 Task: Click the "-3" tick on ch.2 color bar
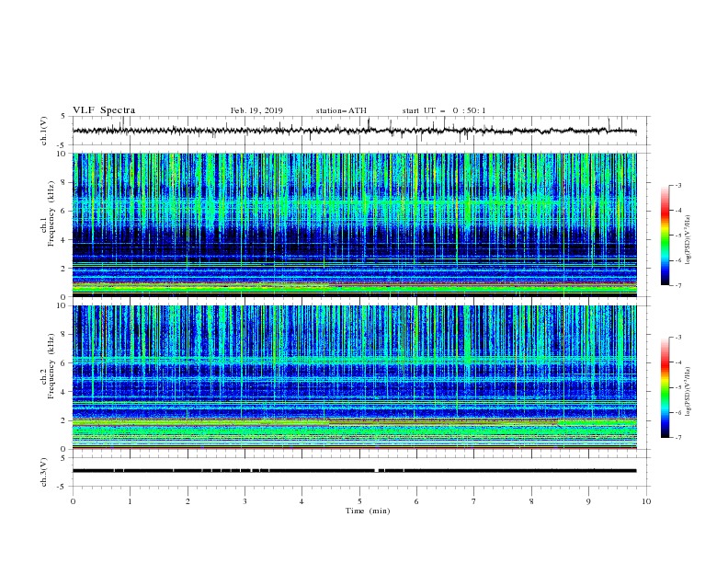678,338
